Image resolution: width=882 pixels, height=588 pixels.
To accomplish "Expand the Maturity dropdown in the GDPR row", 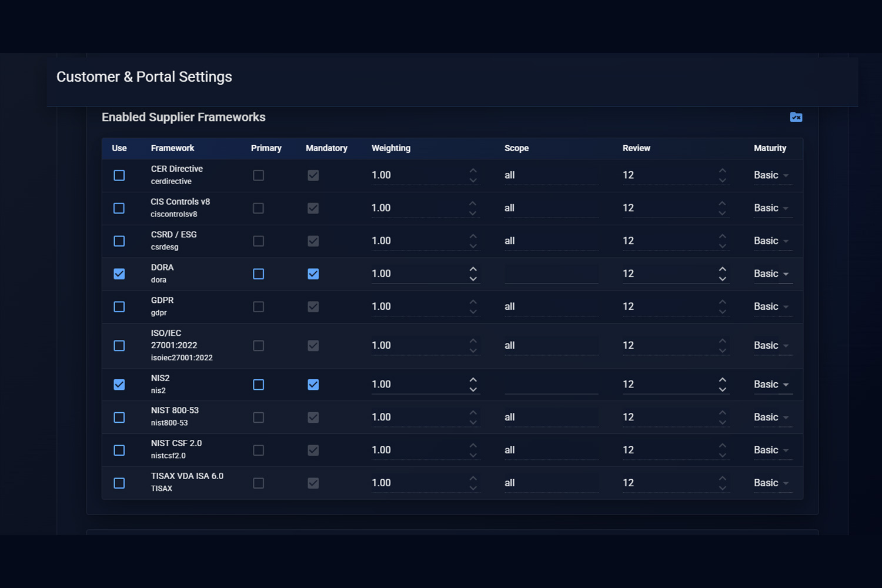I will tap(773, 307).
